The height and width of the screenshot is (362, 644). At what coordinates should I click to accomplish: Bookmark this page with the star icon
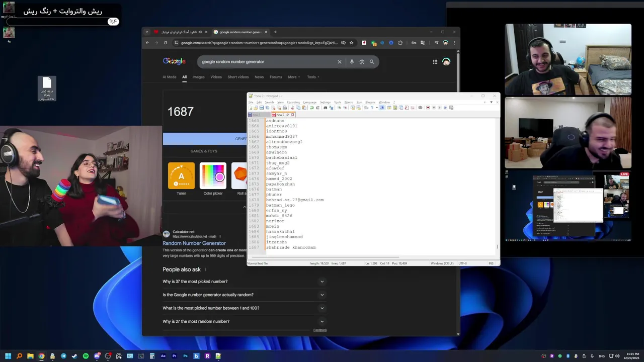pos(351,43)
